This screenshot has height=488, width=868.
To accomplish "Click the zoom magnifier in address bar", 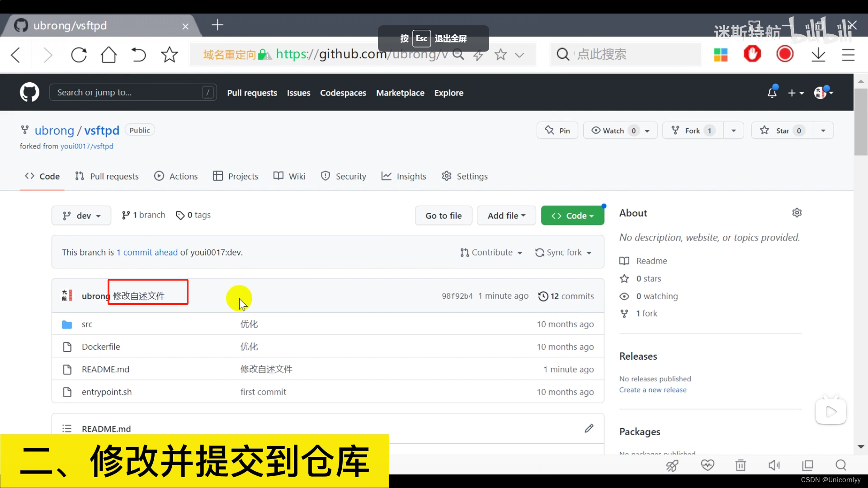I will [x=458, y=55].
